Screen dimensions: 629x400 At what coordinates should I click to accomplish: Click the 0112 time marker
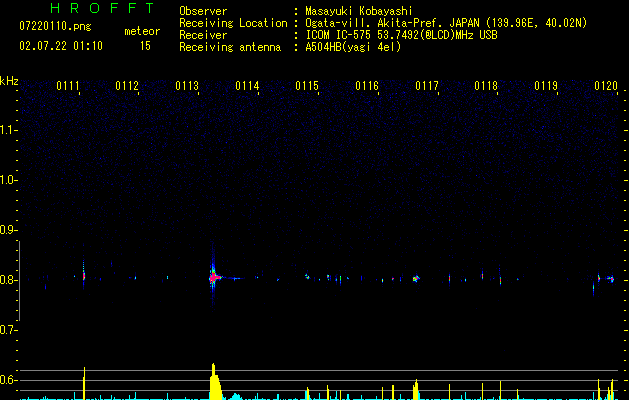[x=127, y=85]
